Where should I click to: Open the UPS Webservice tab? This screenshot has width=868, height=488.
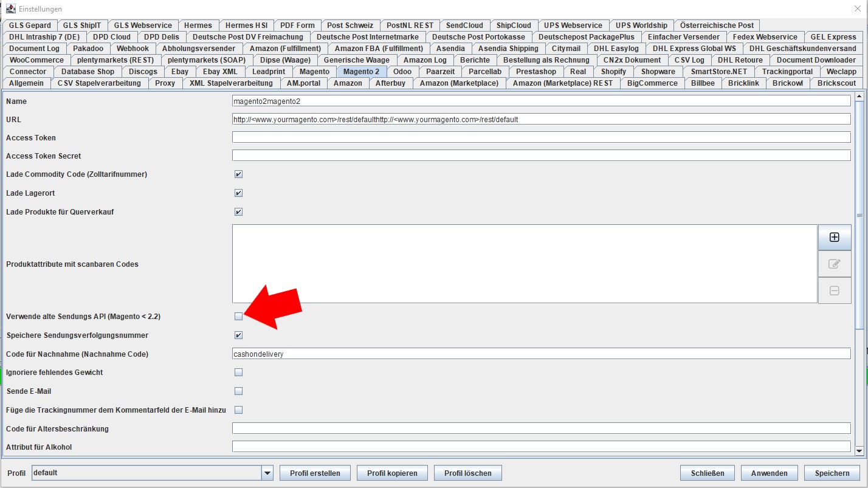[573, 26]
